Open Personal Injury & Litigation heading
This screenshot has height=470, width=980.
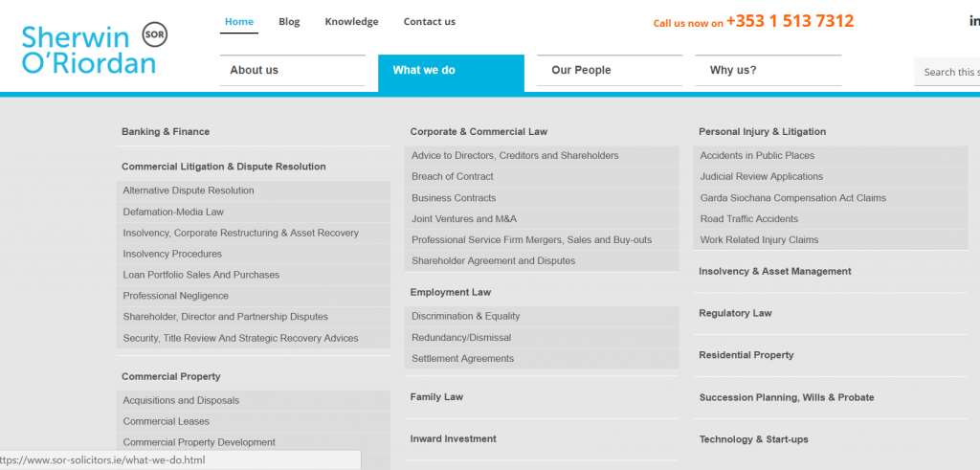(x=763, y=132)
